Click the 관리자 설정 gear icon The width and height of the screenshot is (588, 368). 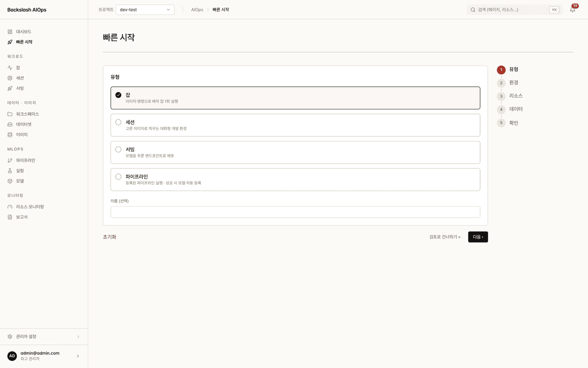click(x=10, y=337)
